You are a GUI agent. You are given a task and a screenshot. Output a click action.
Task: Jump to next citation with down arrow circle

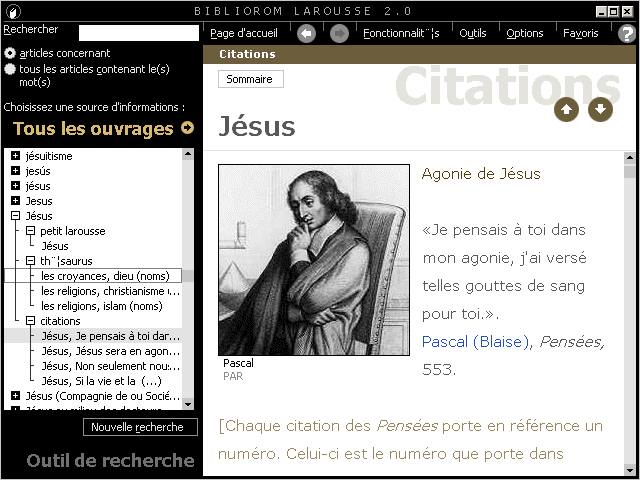tap(600, 110)
